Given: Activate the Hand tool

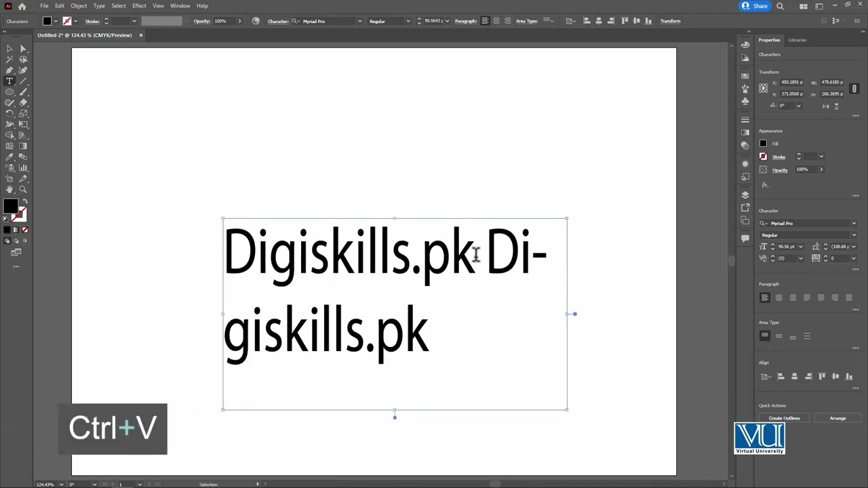Looking at the screenshot, I should coord(9,190).
